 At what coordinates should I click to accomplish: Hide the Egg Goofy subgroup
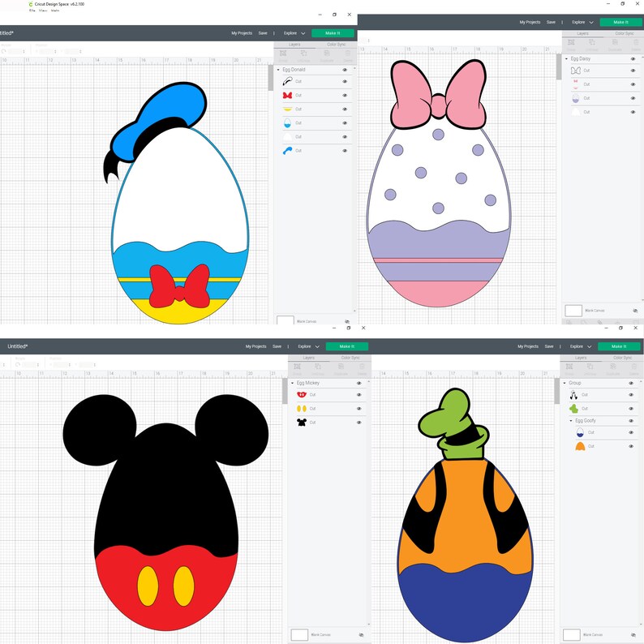[x=631, y=421]
